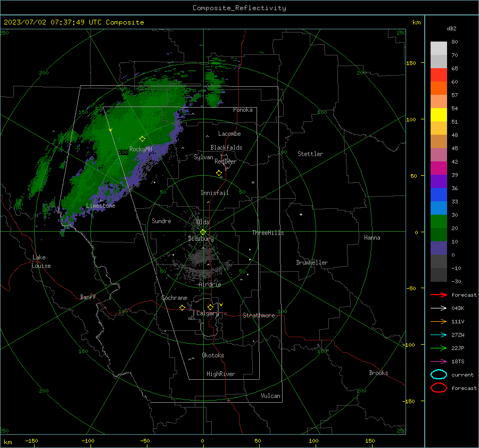Click the dBZ legend heading

tap(451, 29)
